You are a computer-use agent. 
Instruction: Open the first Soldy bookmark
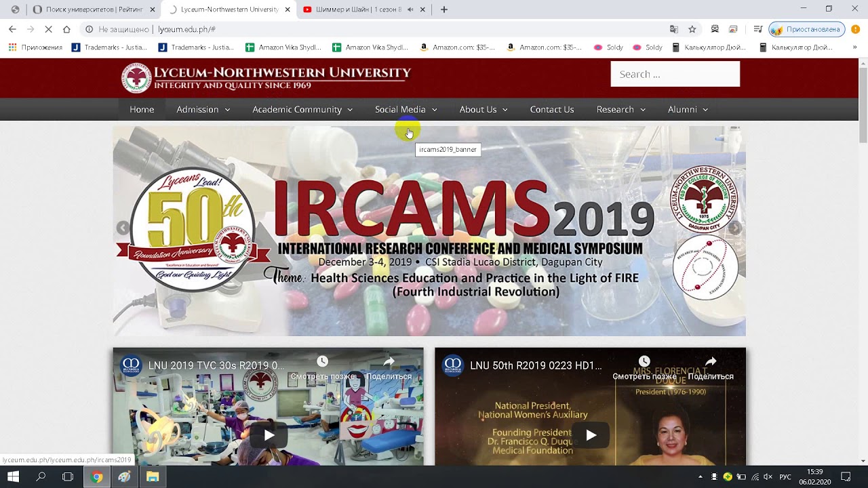[608, 47]
